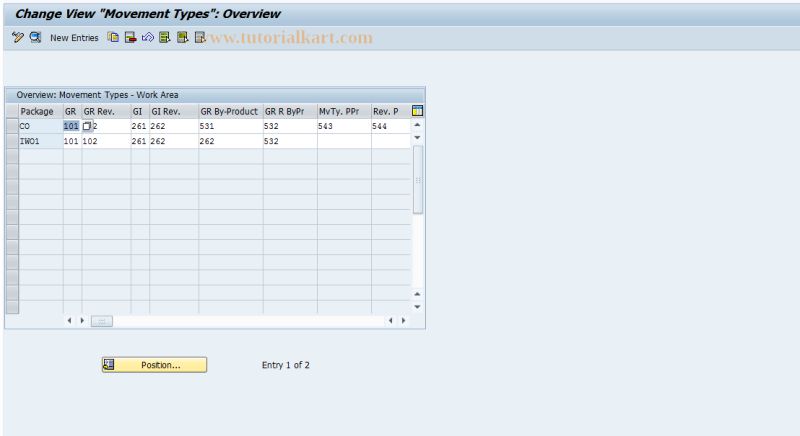Click the lower scroll up arrow
The image size is (800, 436).
tap(417, 294)
